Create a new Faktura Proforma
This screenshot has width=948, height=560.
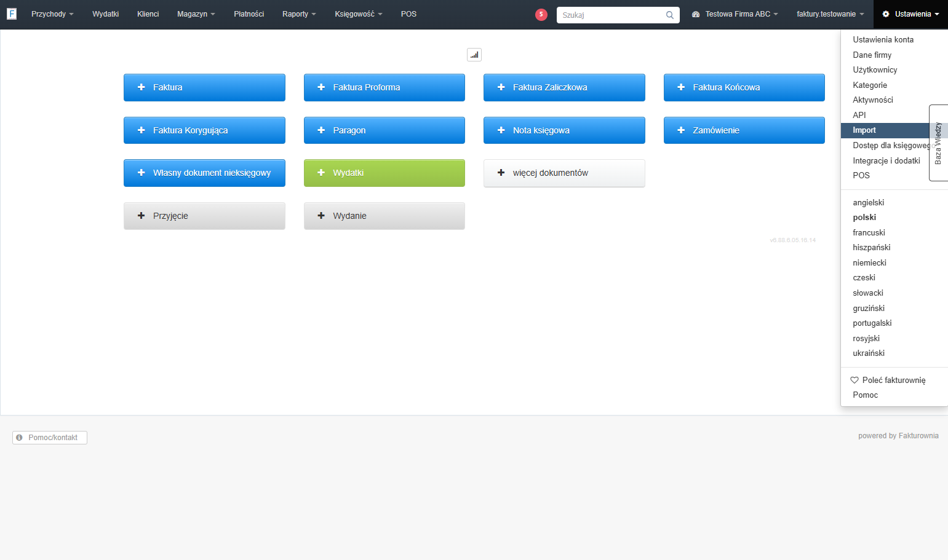coord(384,87)
